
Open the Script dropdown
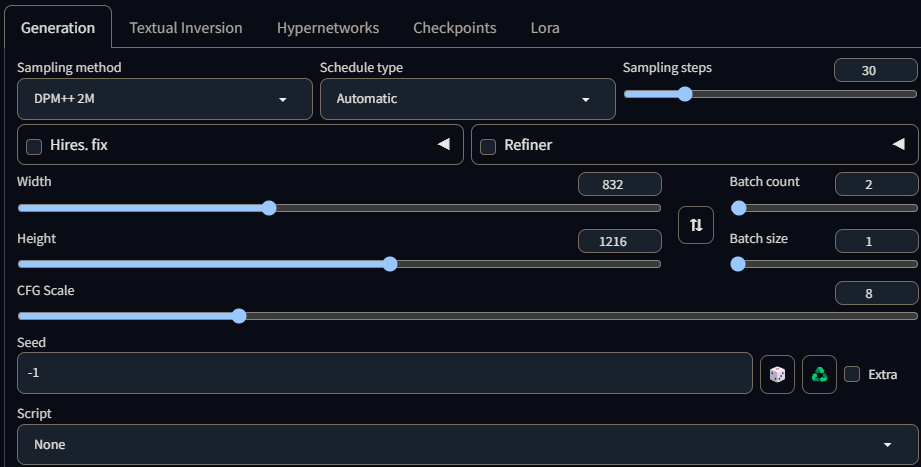tap(466, 444)
